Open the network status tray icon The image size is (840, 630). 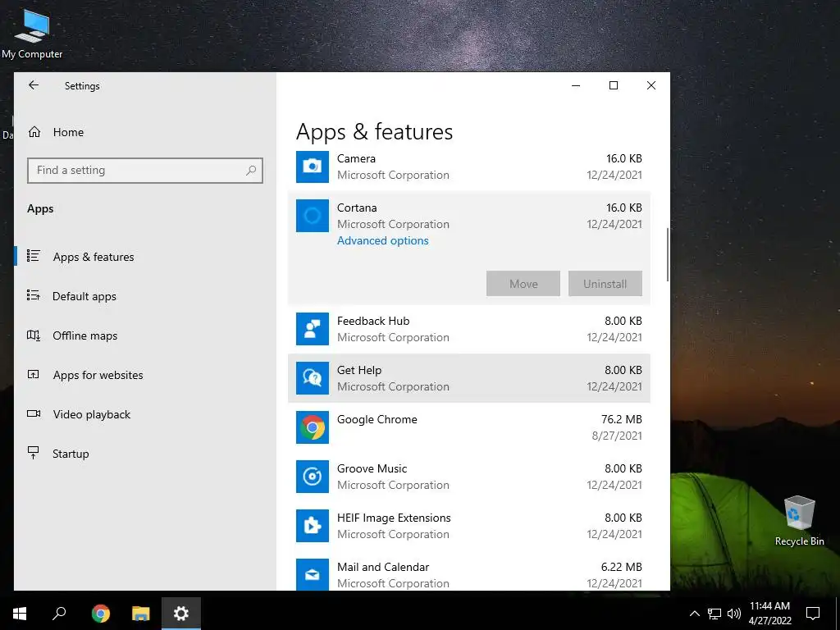[x=714, y=614]
